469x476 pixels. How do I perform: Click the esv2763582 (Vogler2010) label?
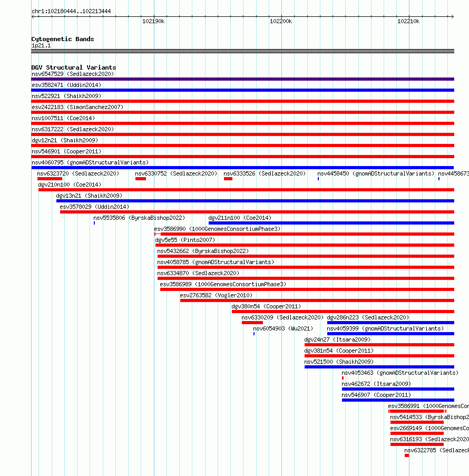(216, 295)
